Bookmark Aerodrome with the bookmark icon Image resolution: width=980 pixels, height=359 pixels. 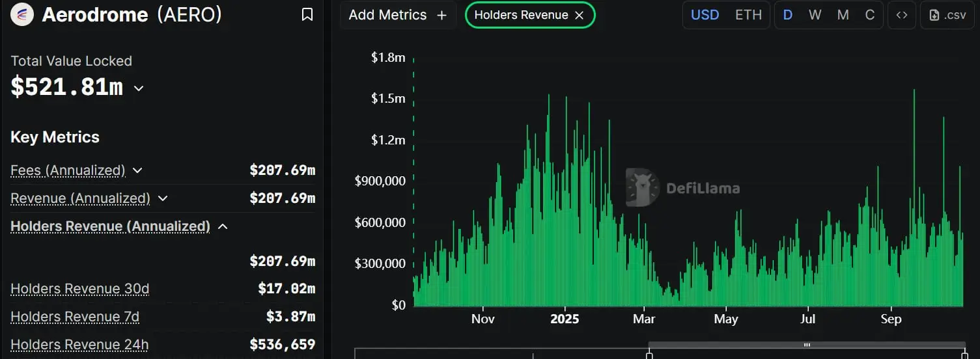tap(307, 15)
